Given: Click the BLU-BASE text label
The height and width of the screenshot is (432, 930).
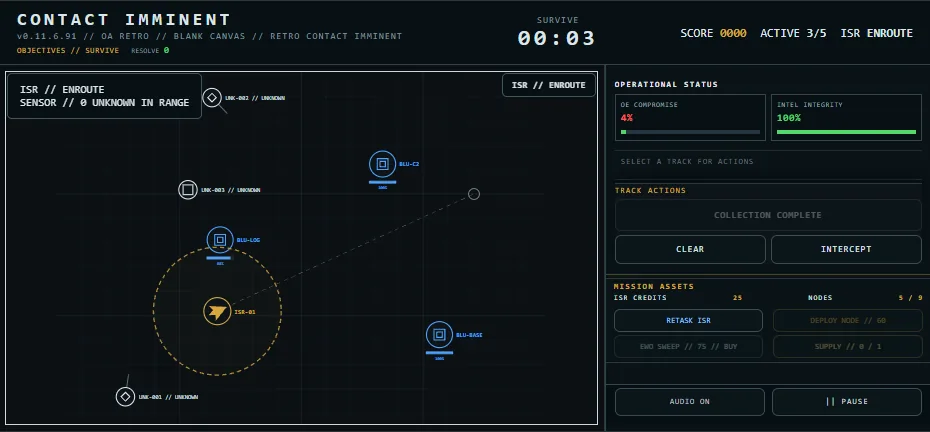Looking at the screenshot, I should tap(469, 335).
